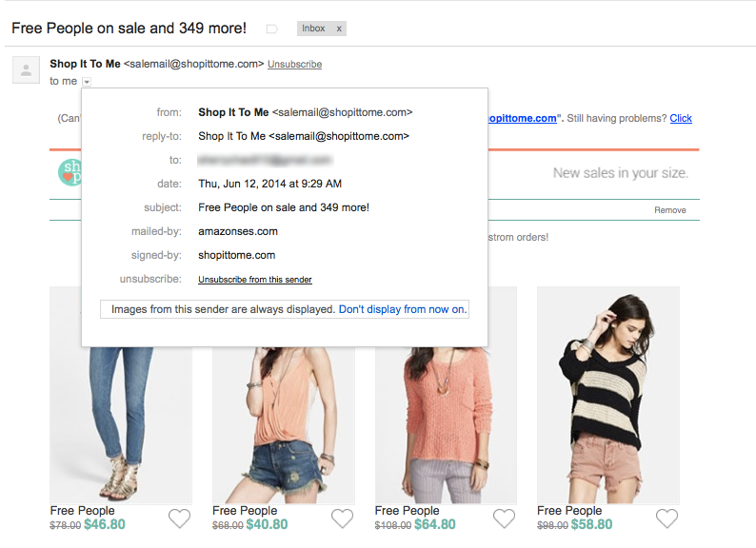This screenshot has width=756, height=548.
Task: Favorite the $64.80 coral sweater heart
Action: (x=505, y=519)
